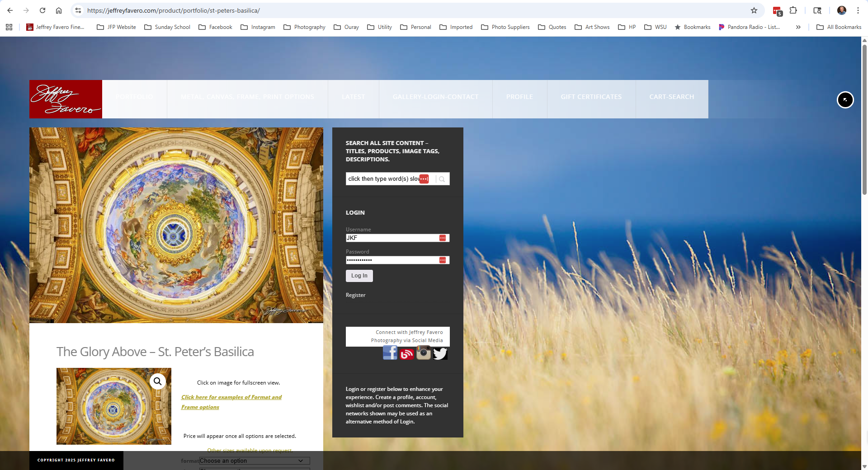
Task: Click the Facebook social media icon
Action: 390,352
